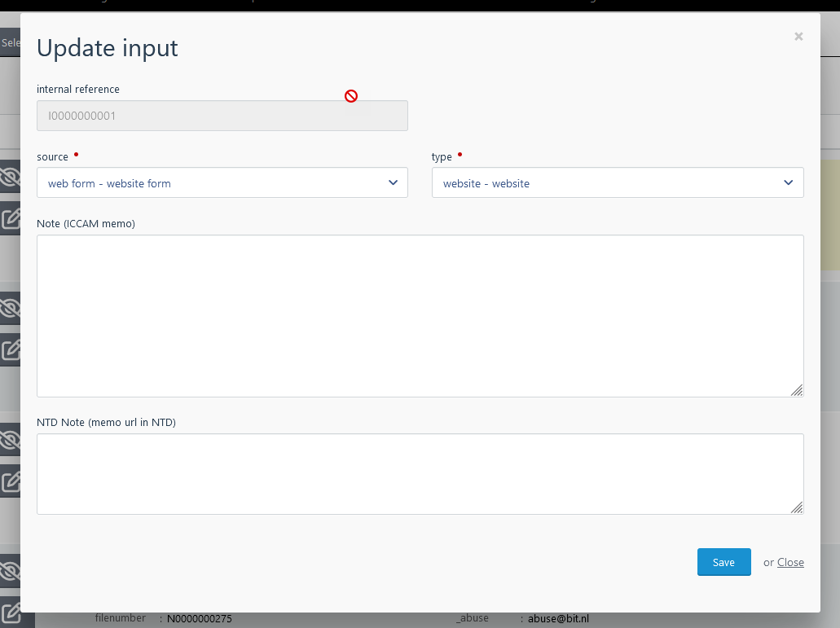Click the partially hidden Sele button

pos(10,42)
